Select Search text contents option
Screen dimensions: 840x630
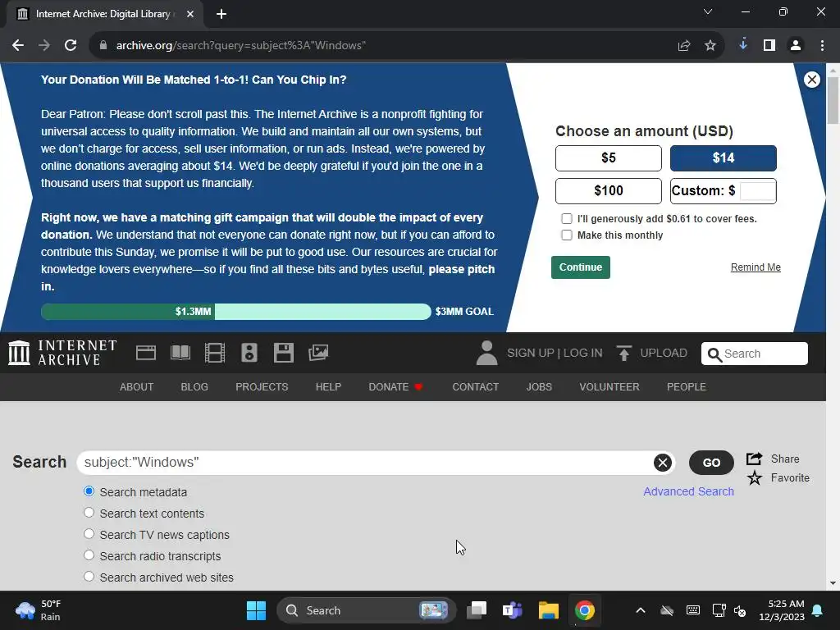point(89,513)
